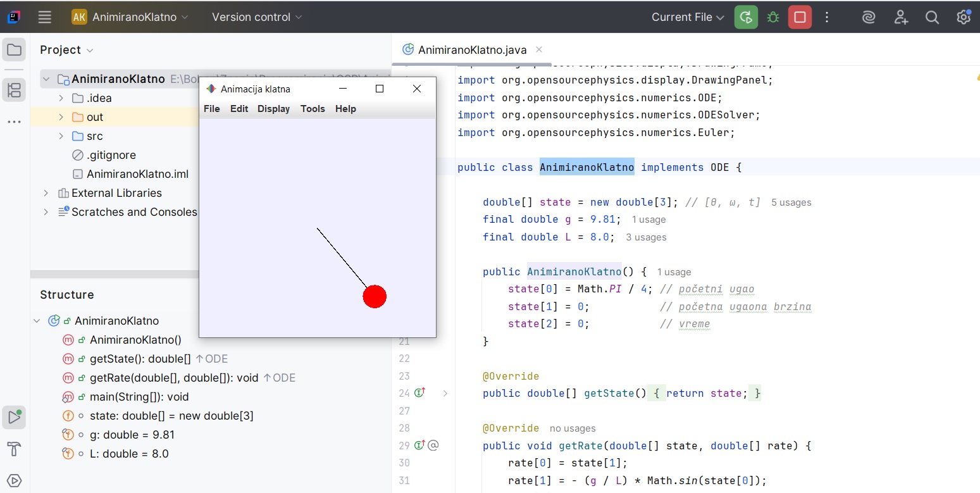Expand folded getState method arrow

click(x=445, y=393)
